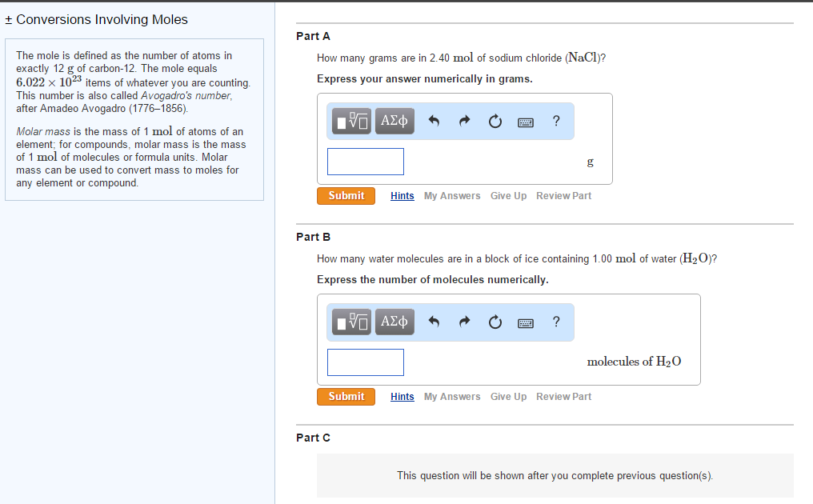
Task: Click the question mark help in Part B
Action: [555, 322]
